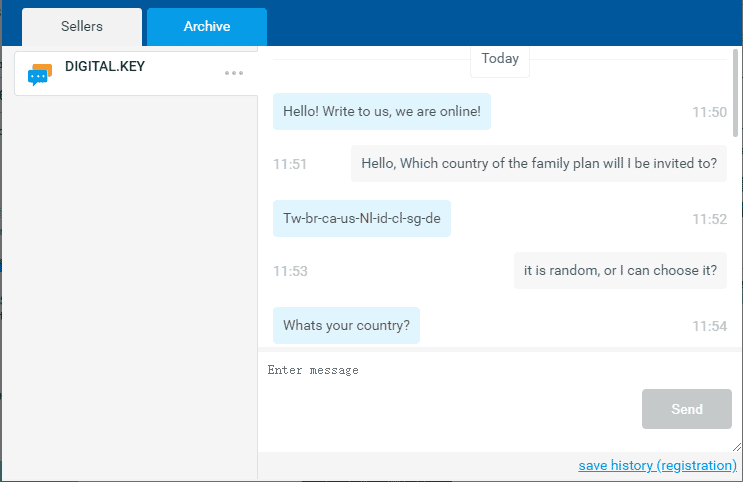The image size is (743, 482).
Task: Open the save history (registration) link
Action: pyautogui.click(x=657, y=466)
